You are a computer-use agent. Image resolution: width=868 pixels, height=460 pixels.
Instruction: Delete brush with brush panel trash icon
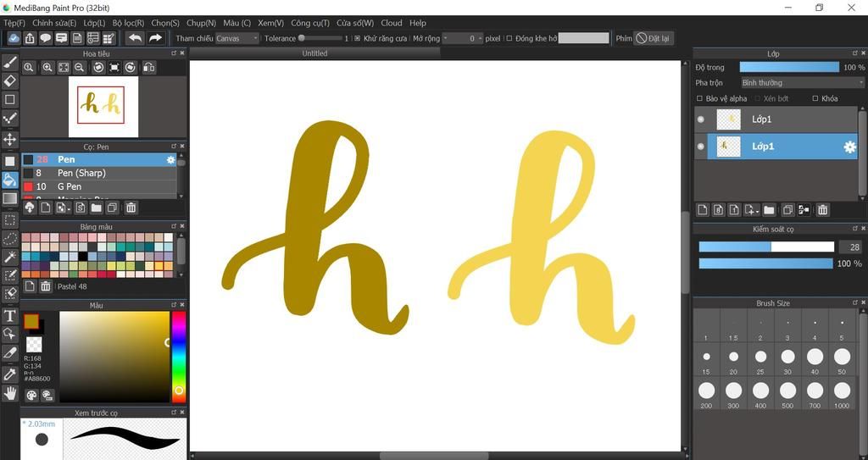click(131, 208)
